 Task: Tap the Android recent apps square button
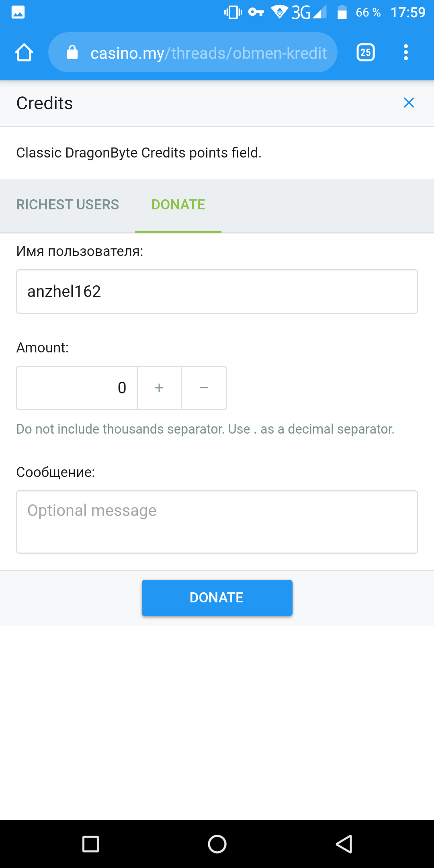pos(90,844)
